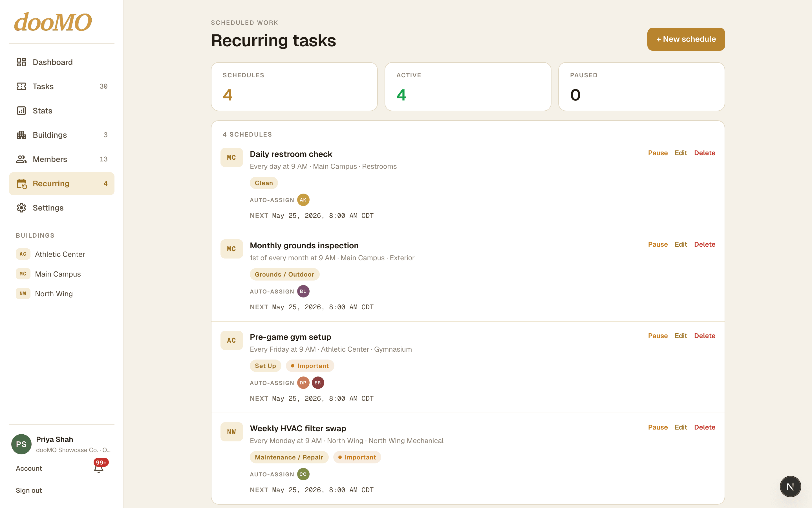Click the Members people icon

(x=21, y=159)
